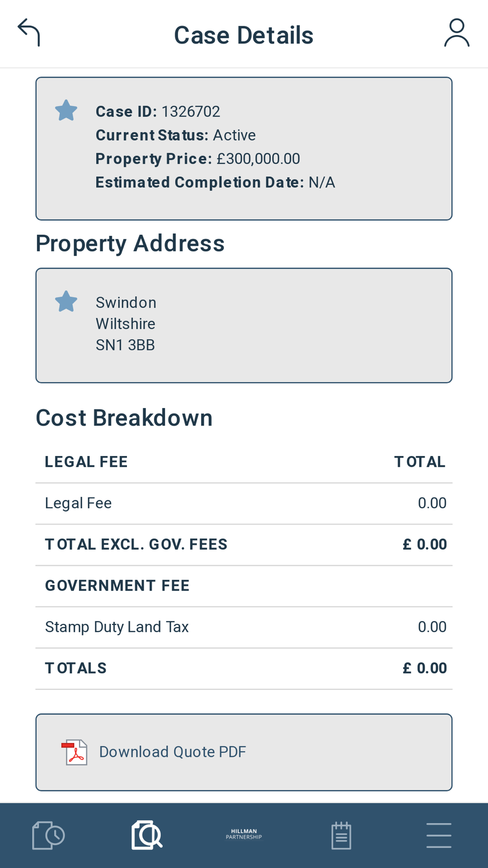Open the user profile icon

pos(457,33)
